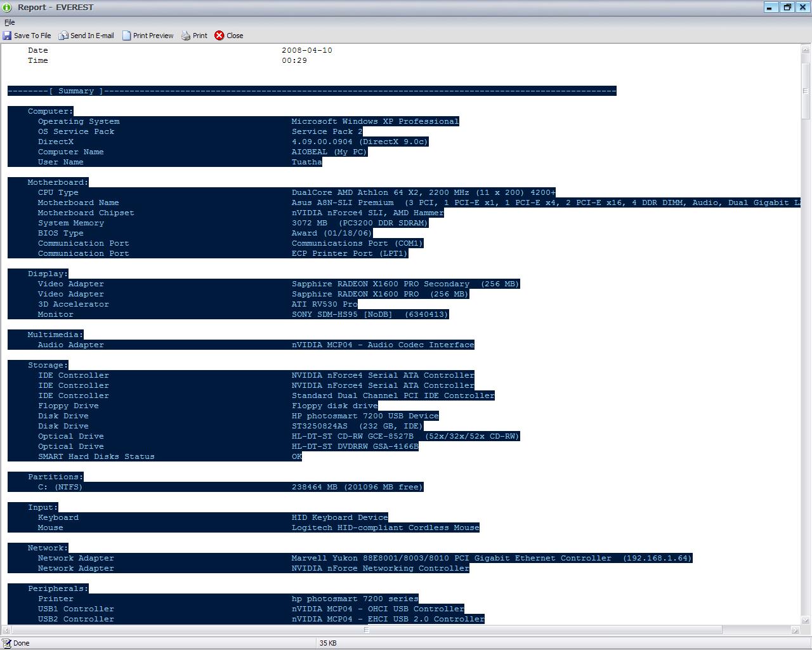The image size is (812, 650).
Task: Click the 'C: (NTFS)' partition label
Action: 60,487
